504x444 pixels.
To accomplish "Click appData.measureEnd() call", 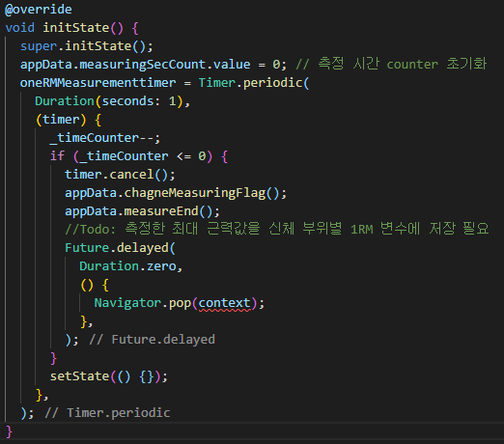I will click(x=142, y=211).
